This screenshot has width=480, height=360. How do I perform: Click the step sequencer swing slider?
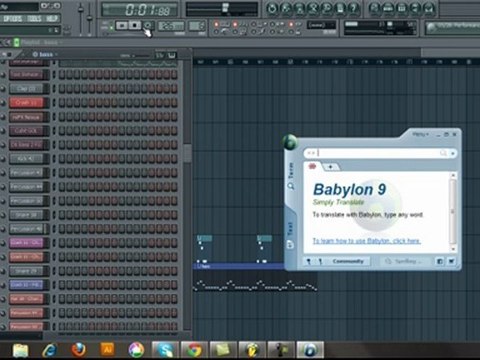pos(142,55)
